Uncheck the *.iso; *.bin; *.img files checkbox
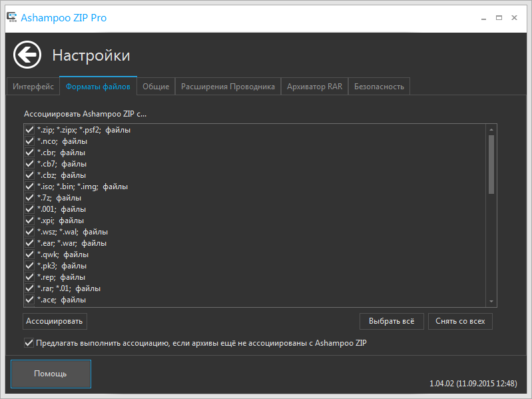Image resolution: width=532 pixels, height=399 pixels. 29,187
